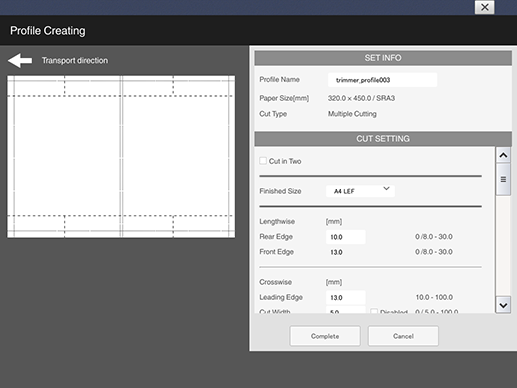Click the Cut Width value field
The height and width of the screenshot is (388, 517).
click(x=345, y=310)
